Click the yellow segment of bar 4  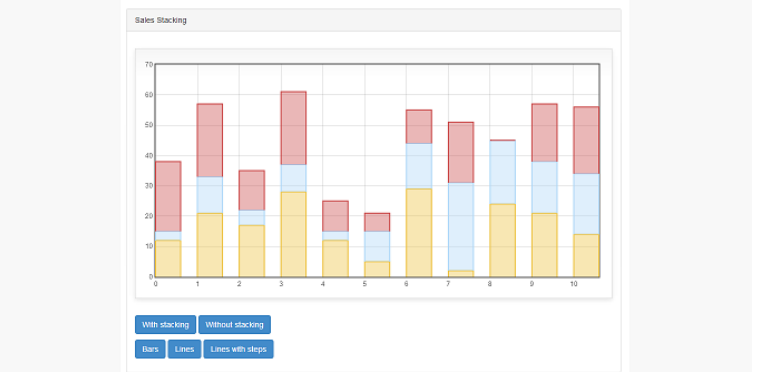336,259
